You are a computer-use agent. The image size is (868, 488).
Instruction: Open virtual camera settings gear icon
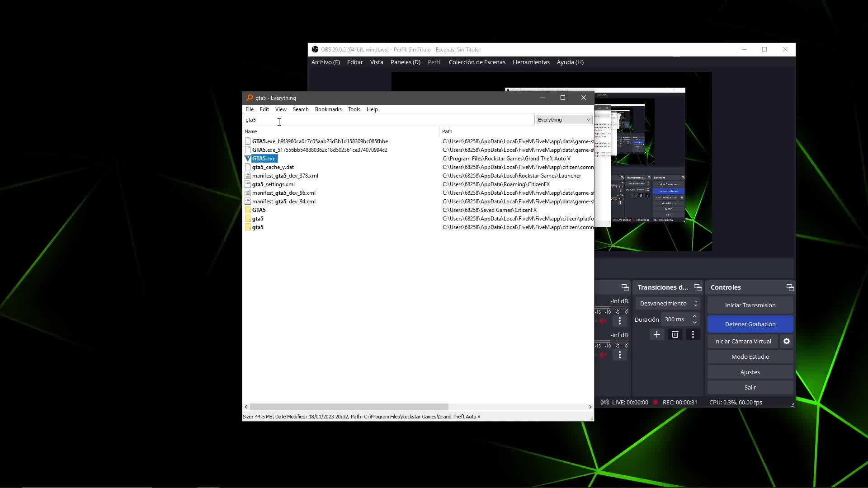pos(787,341)
